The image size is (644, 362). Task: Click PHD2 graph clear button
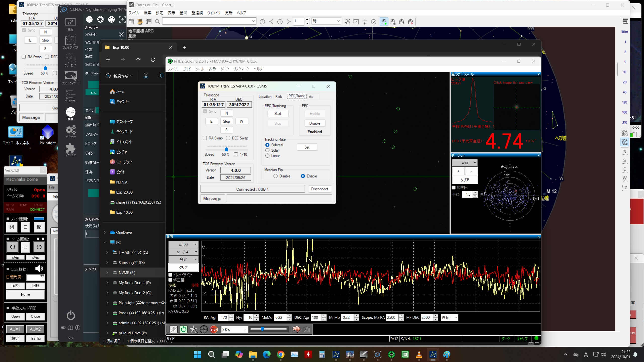tap(183, 267)
